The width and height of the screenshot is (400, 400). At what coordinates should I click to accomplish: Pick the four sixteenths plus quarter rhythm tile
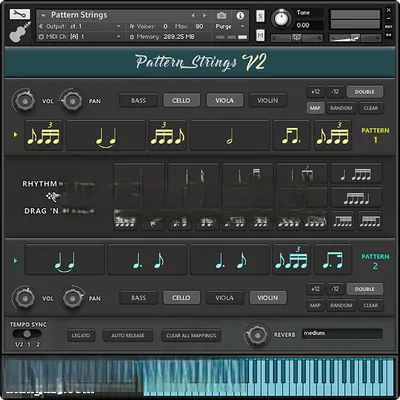click(x=356, y=197)
